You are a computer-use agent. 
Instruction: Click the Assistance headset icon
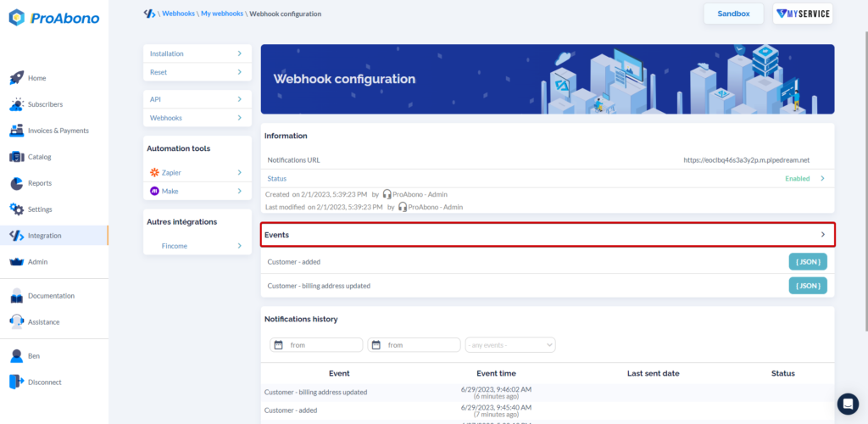pos(17,321)
